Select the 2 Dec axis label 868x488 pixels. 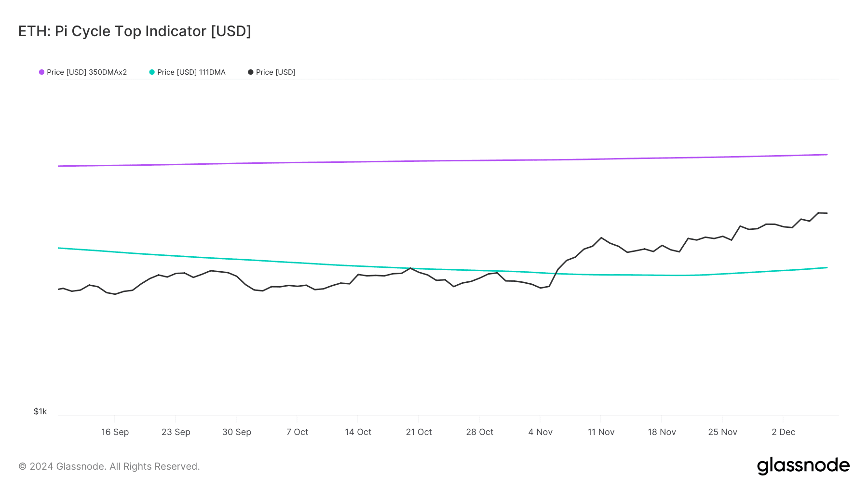783,432
